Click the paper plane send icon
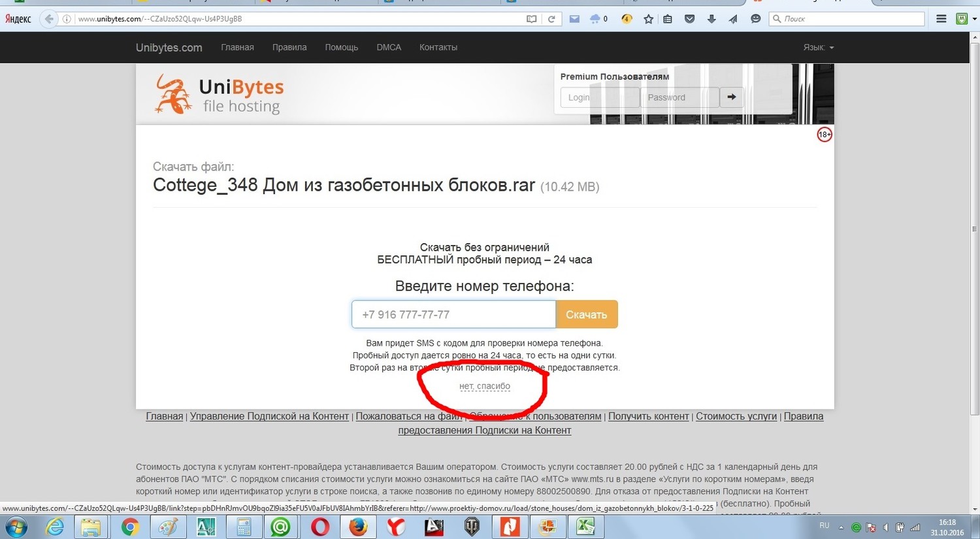 click(733, 19)
